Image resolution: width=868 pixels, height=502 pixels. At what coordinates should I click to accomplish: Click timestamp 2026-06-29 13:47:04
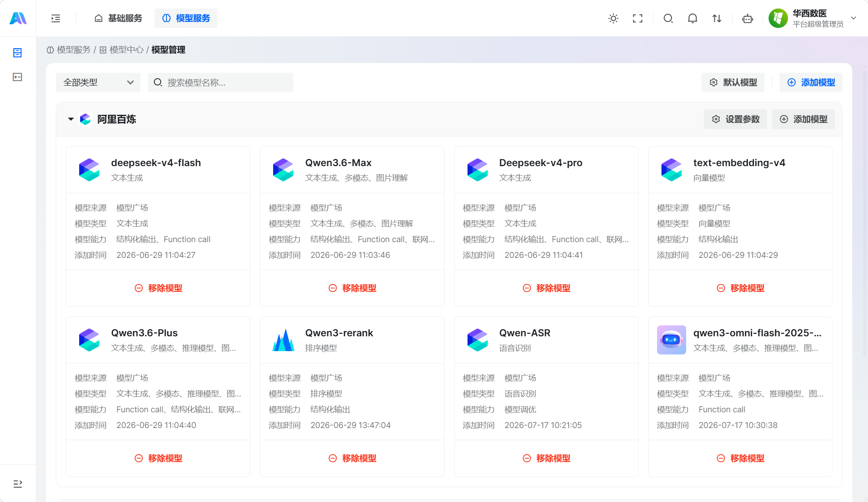tap(350, 425)
